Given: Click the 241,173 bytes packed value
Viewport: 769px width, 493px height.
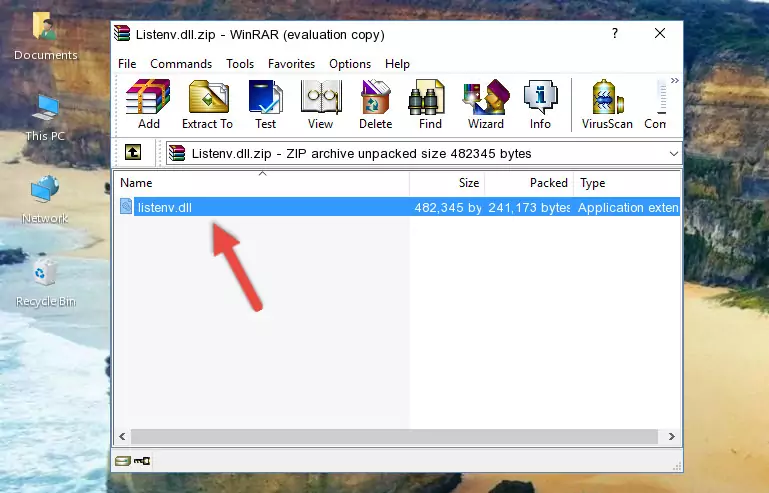Looking at the screenshot, I should pos(529,208).
